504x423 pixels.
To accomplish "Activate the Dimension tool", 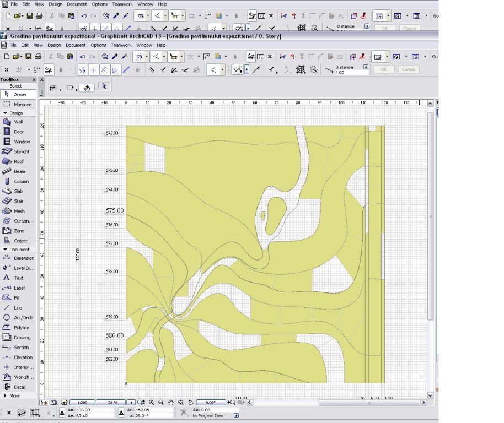I will click(23, 258).
